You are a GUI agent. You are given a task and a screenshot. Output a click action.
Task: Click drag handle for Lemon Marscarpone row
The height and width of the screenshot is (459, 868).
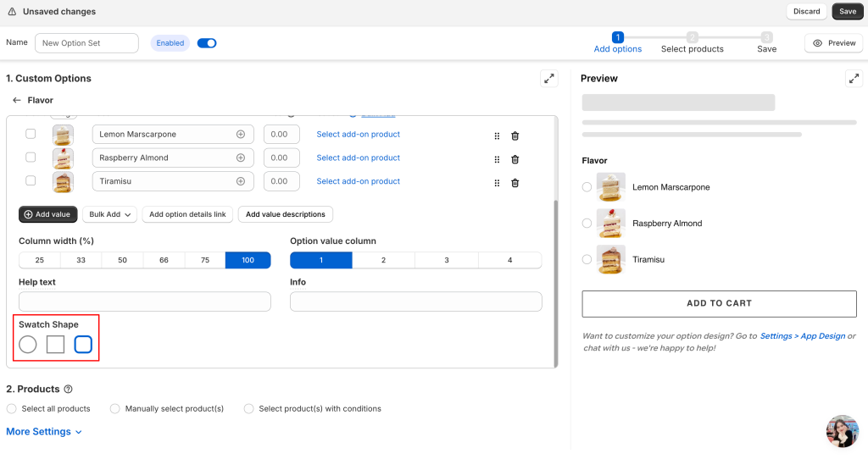[x=497, y=135]
